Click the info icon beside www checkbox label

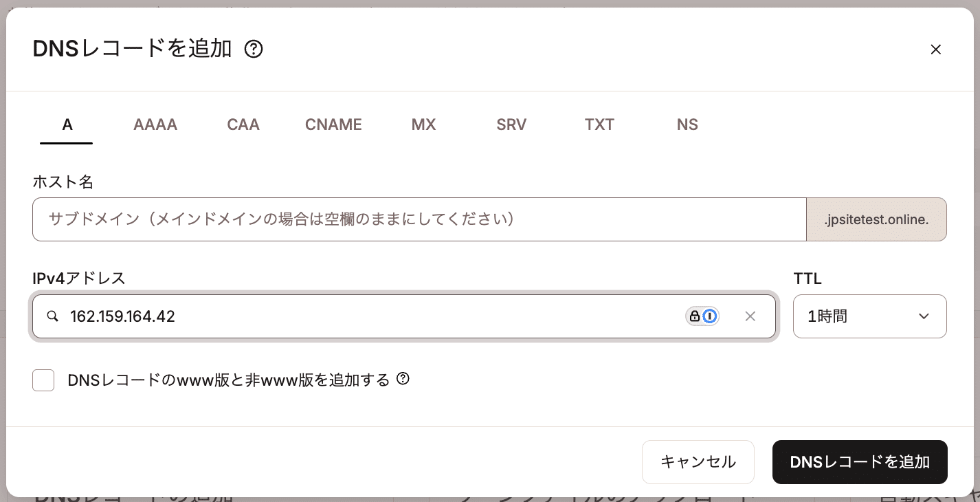click(403, 379)
